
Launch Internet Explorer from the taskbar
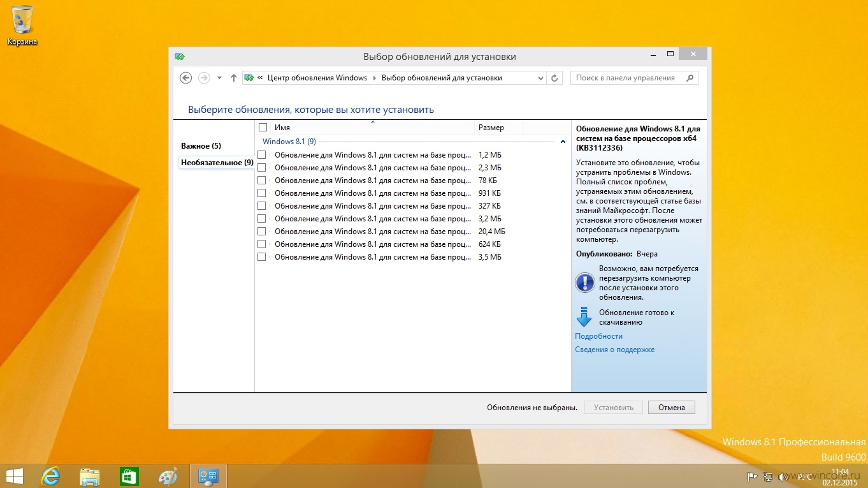[x=50, y=476]
